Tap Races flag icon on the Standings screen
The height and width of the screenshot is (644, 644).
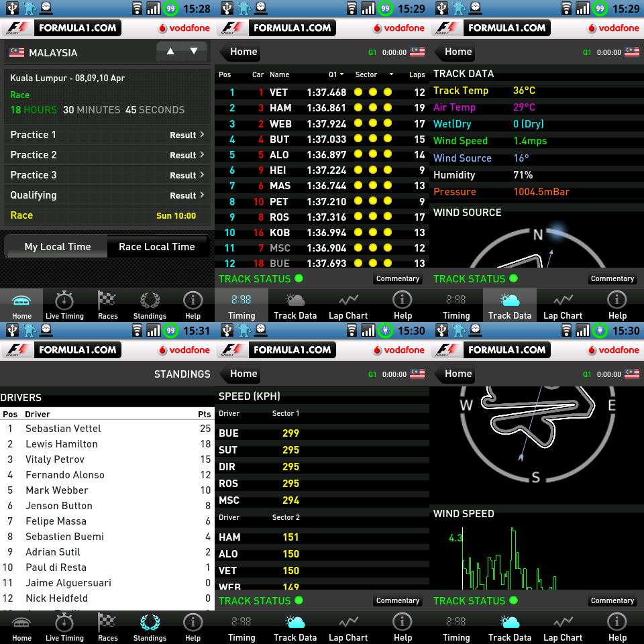pos(107,627)
